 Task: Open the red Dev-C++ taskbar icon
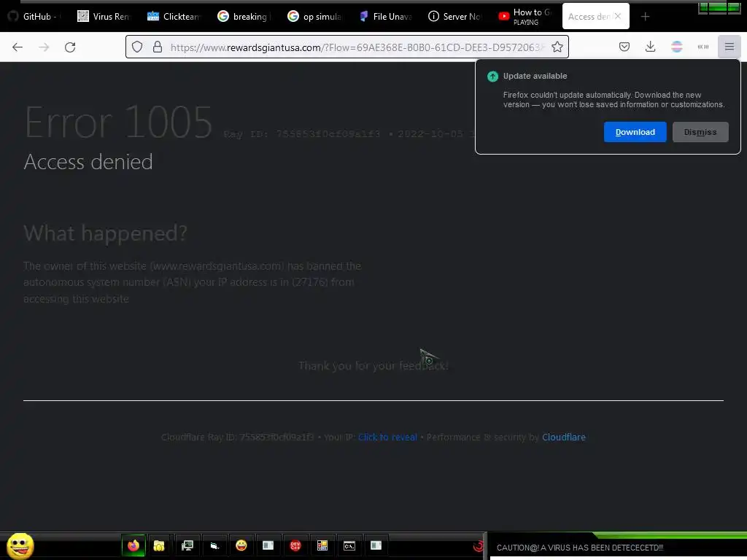(x=295, y=545)
